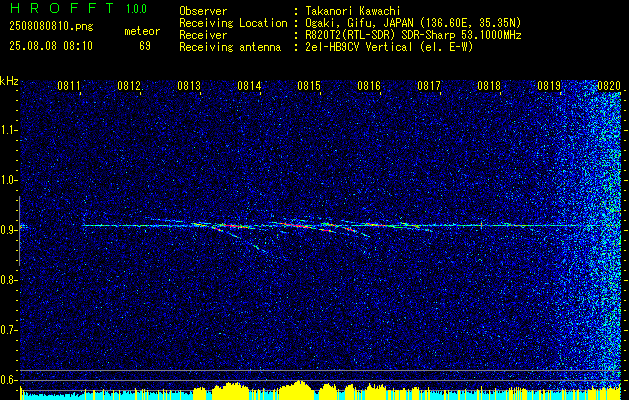Click the Receiving Location label
Screen dimensions: 629x400
[233, 23]
